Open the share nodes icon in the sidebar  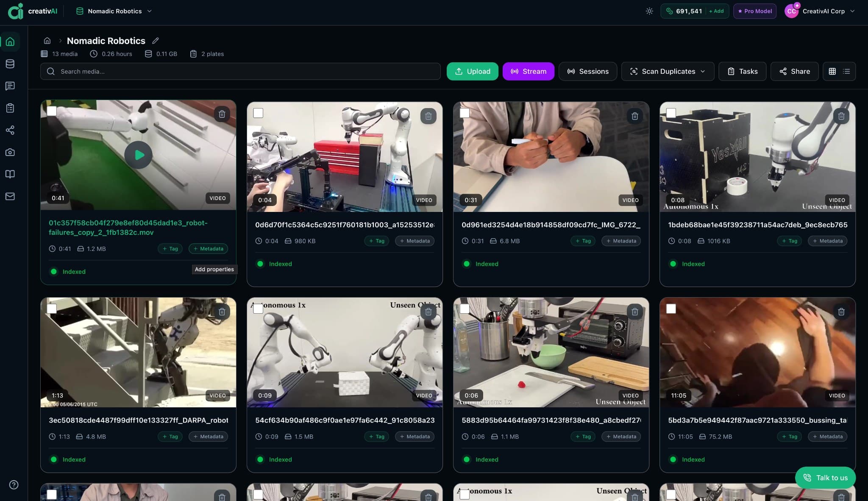pos(10,130)
